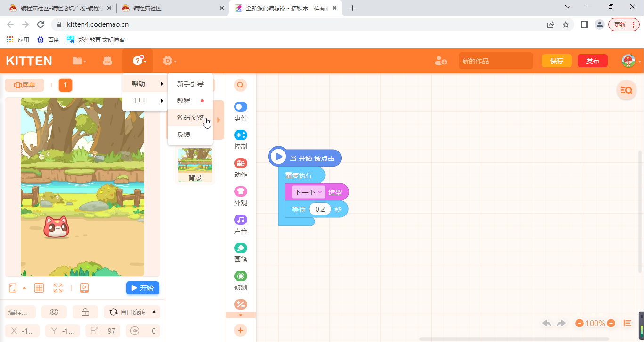Open the settings gear menu
The image size is (644, 342).
169,61
